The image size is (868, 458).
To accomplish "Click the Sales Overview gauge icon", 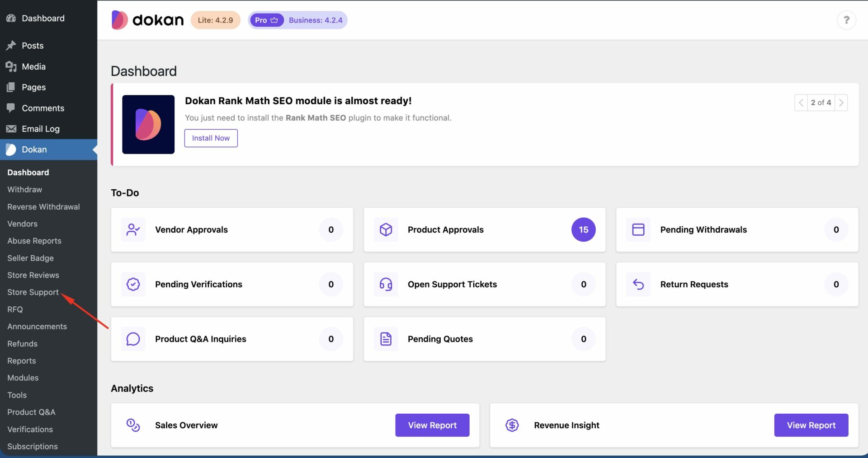I will click(132, 425).
